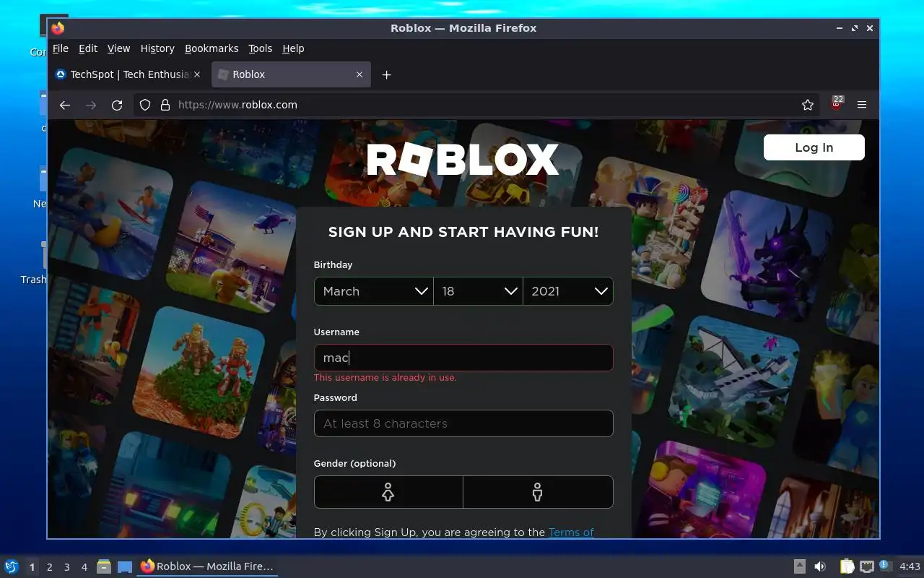
Task: Click the back navigation arrow
Action: coord(65,105)
